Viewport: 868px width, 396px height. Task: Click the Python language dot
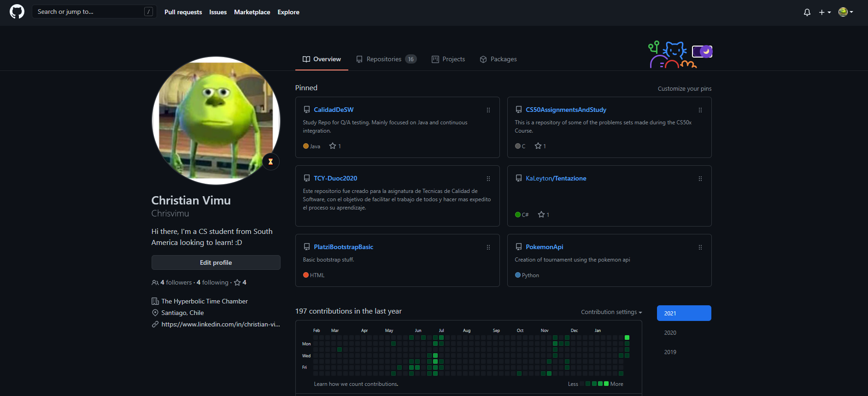518,275
